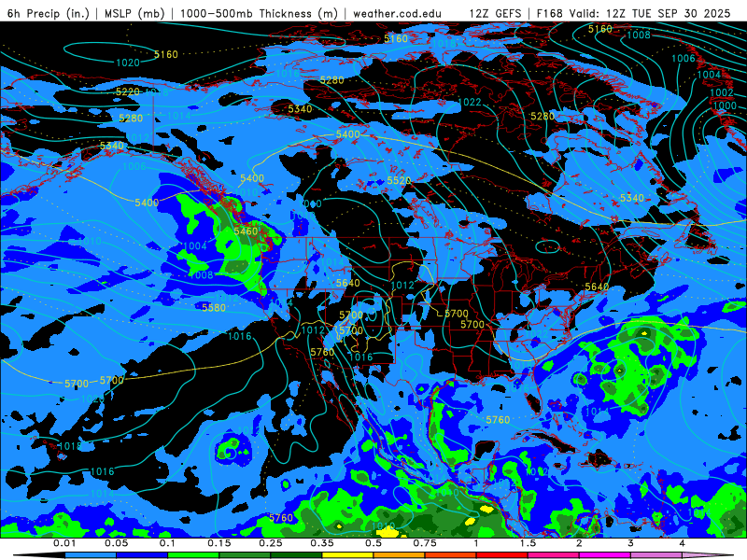747x560 pixels.
Task: Select the "4" legend value
Action: pyautogui.click(x=683, y=543)
